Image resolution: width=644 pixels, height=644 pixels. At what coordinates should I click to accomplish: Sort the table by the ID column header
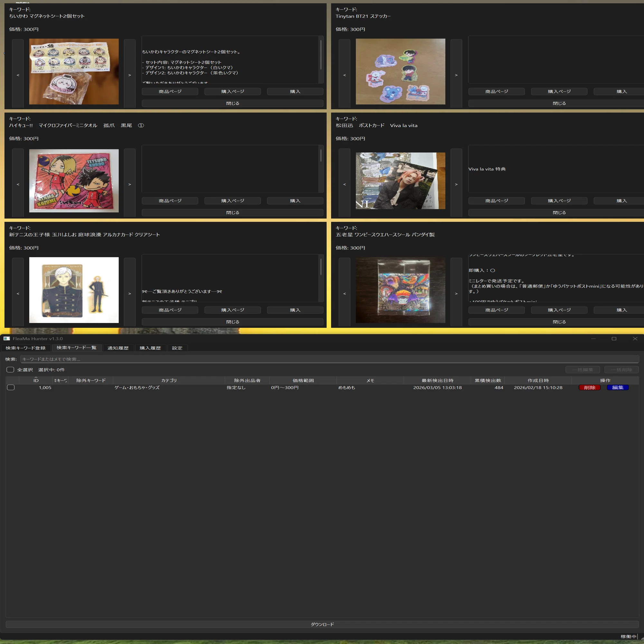coord(36,380)
